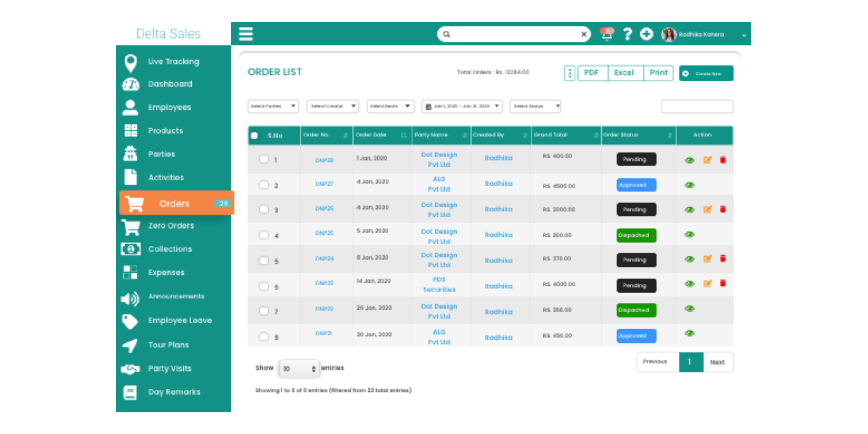Click the plus quick-add icon in header
The width and height of the screenshot is (868, 434).
point(646,34)
